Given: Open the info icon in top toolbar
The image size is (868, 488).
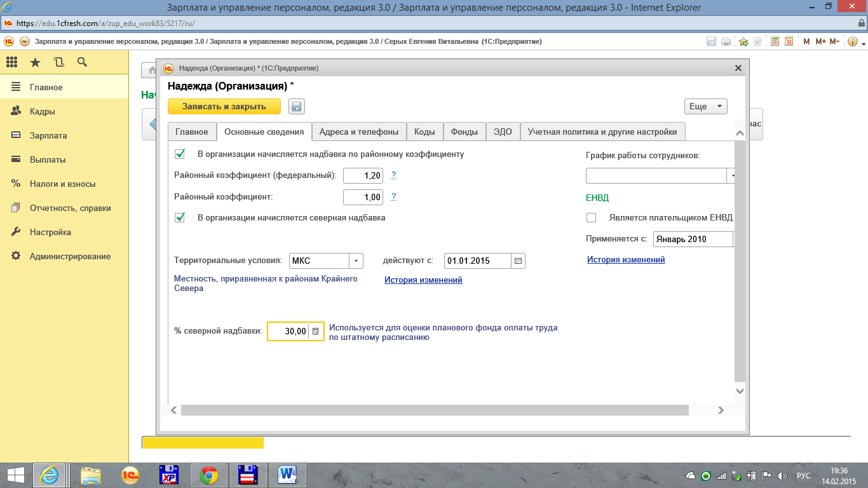Looking at the screenshot, I should (851, 41).
